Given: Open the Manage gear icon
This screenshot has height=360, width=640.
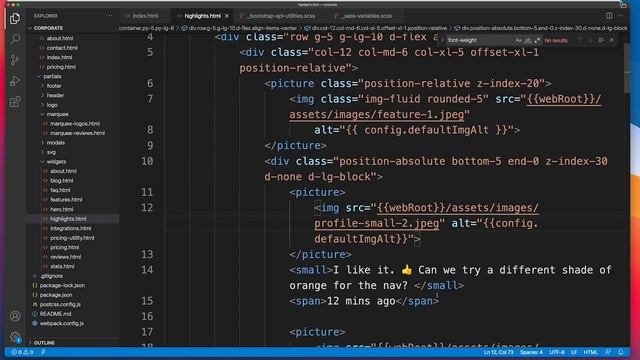Looking at the screenshot, I should click(15, 337).
